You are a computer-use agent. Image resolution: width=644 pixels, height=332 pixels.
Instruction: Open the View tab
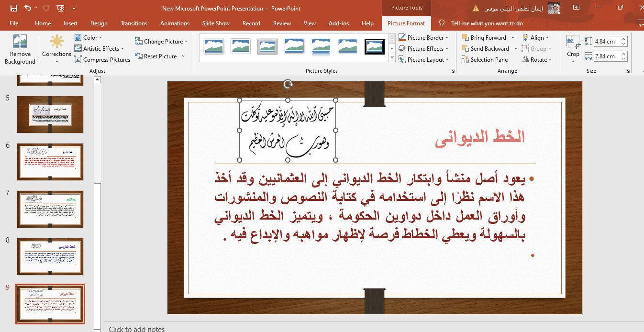(x=310, y=23)
